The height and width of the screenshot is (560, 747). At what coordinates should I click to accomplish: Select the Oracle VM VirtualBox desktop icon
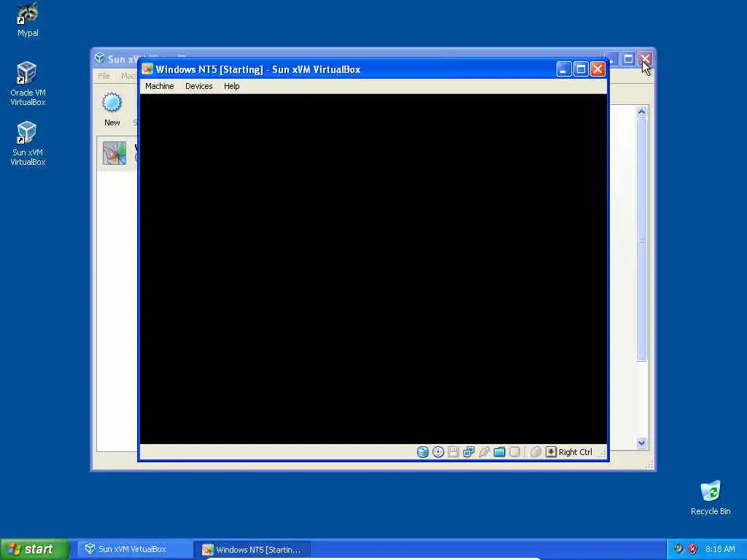click(28, 84)
